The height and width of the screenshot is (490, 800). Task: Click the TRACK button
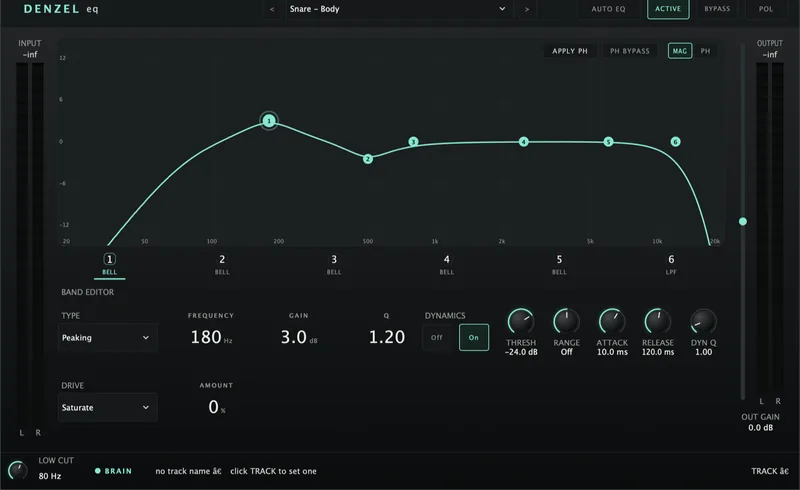769,471
